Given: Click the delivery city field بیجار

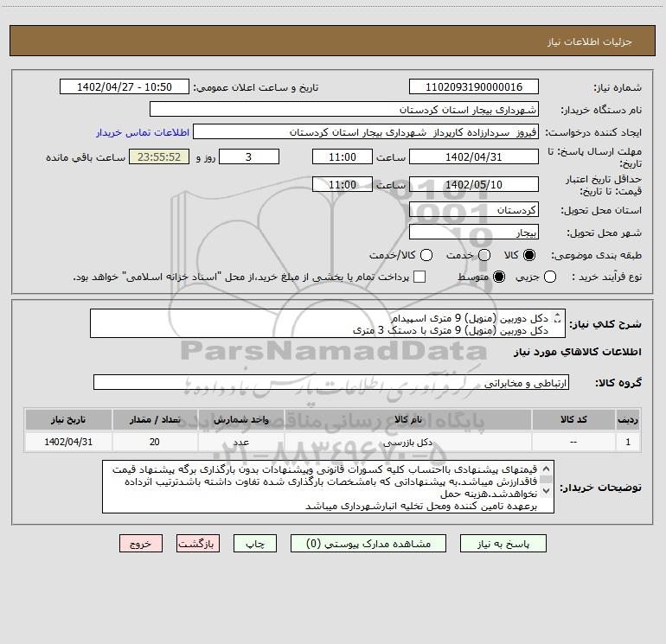Looking at the screenshot, I should tap(474, 232).
